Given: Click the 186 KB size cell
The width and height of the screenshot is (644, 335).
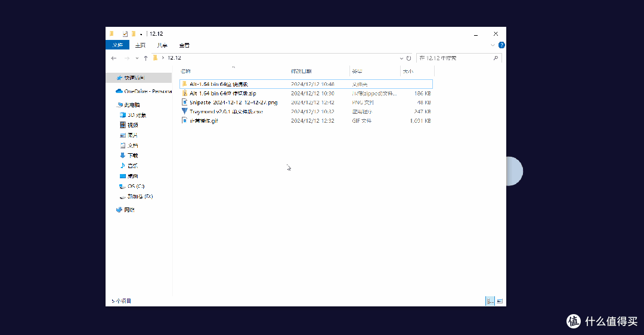Looking at the screenshot, I should (423, 94).
